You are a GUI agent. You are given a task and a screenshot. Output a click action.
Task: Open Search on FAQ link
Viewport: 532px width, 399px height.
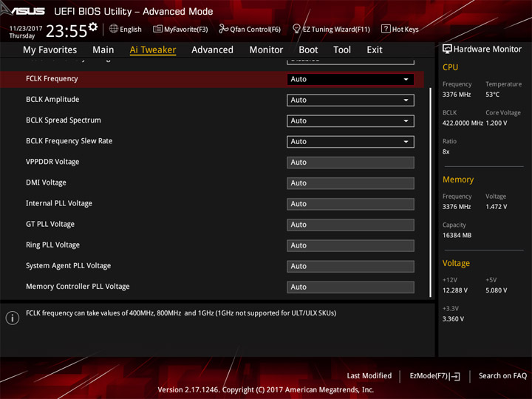click(x=502, y=376)
